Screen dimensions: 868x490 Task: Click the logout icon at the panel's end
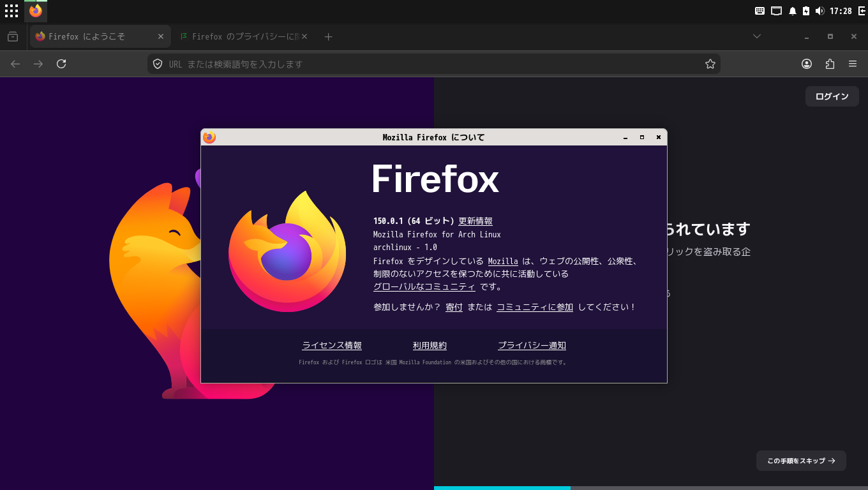[862, 11]
